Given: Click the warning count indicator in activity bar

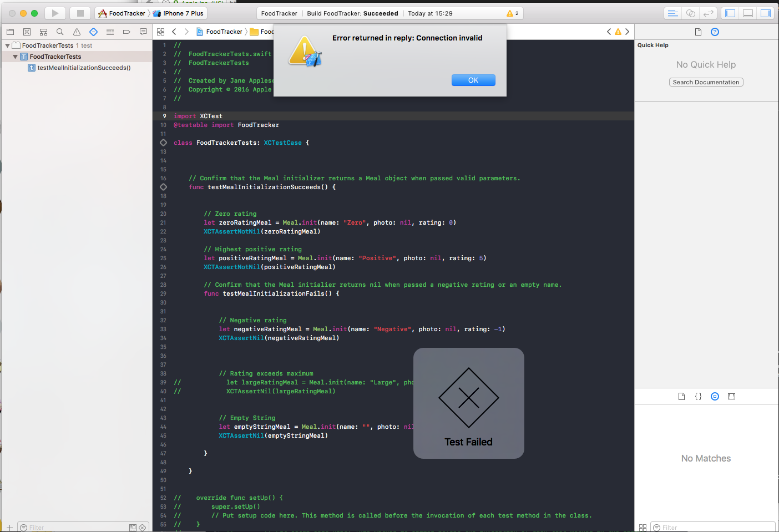Looking at the screenshot, I should pyautogui.click(x=513, y=13).
